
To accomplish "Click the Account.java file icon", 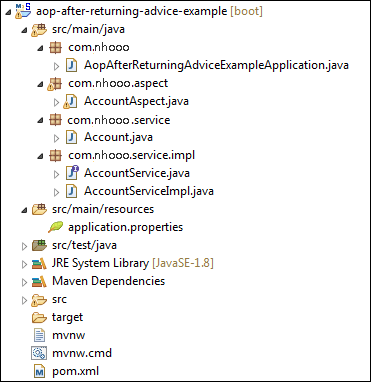I will coord(71,137).
